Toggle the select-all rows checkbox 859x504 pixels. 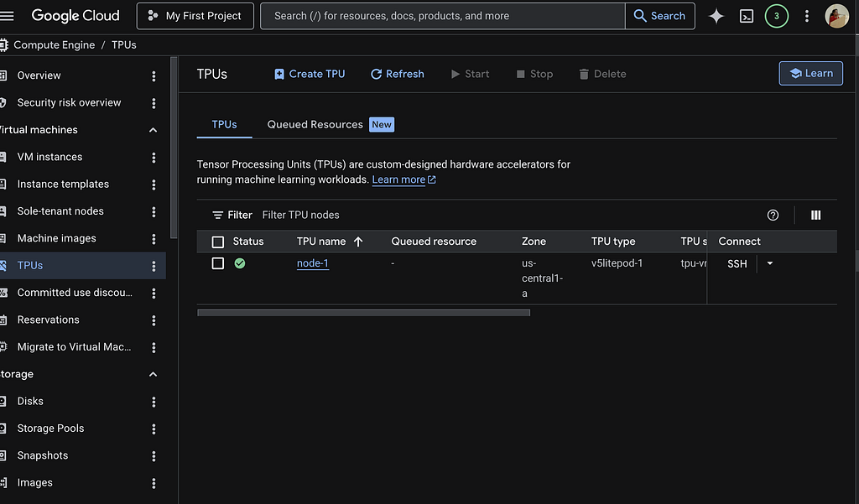217,242
